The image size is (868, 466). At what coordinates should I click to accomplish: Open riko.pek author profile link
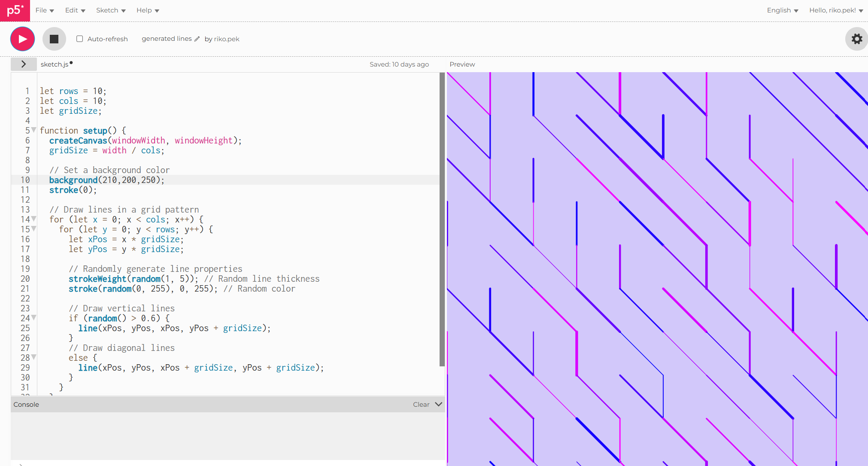[227, 39]
